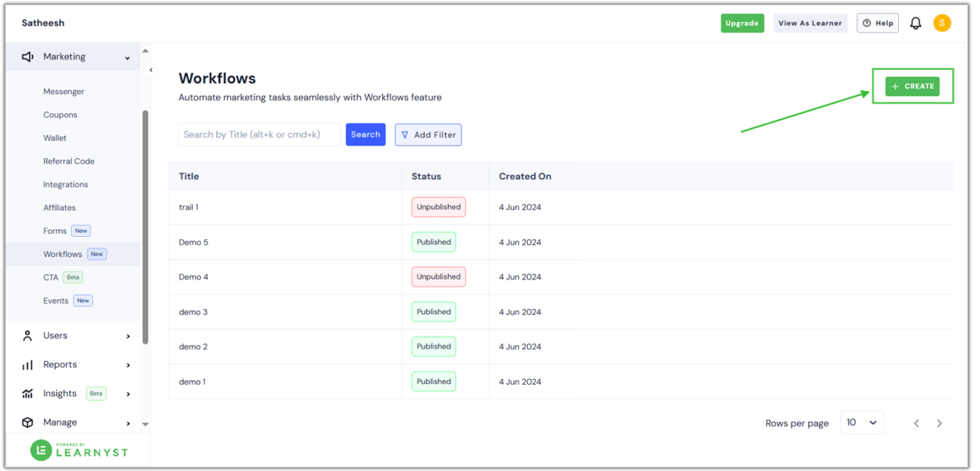
Task: Open Referral Code in the sidebar
Action: 68,162
